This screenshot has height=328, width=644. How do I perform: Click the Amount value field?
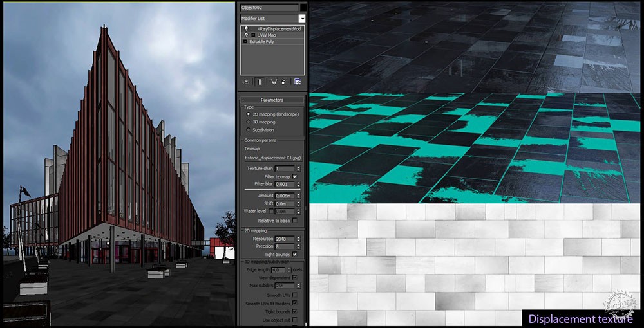pos(285,196)
